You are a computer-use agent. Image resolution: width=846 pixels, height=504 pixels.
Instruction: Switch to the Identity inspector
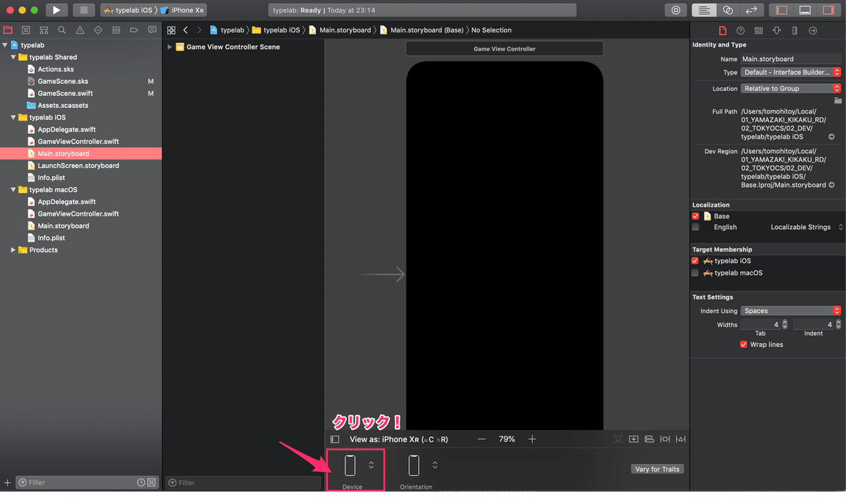(759, 30)
